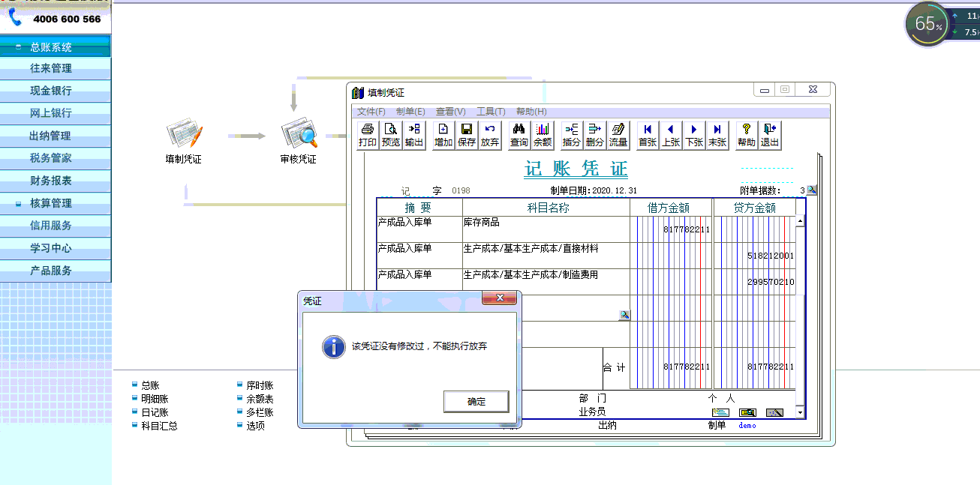Viewport: 980px width, 485px height.
Task: Jump to first voucher with 首张
Action: tap(648, 136)
